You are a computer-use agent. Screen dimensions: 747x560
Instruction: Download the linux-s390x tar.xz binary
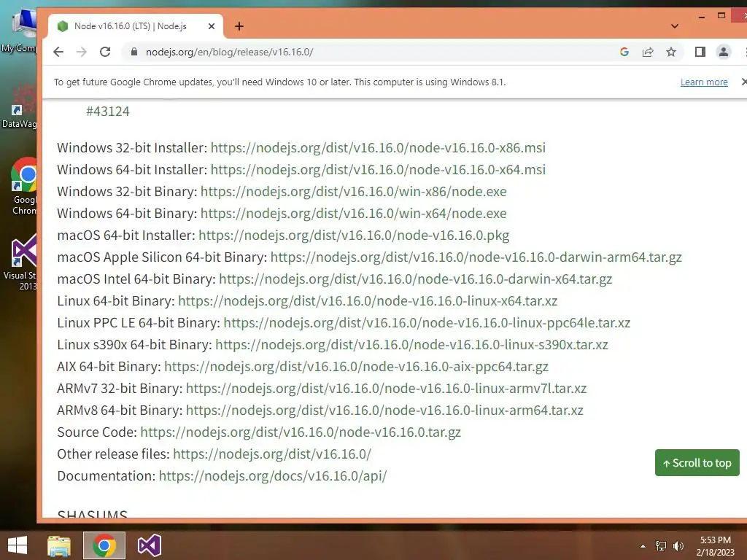[x=411, y=345]
